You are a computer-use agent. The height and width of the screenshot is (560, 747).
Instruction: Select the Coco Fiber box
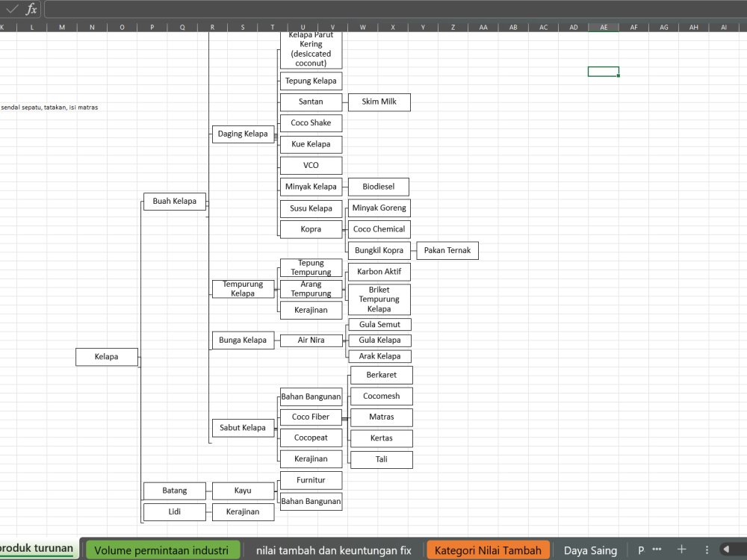pos(311,417)
